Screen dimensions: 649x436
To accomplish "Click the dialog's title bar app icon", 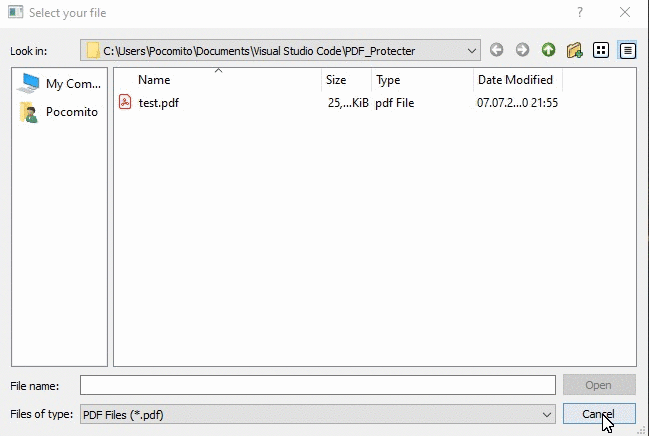I will click(16, 12).
